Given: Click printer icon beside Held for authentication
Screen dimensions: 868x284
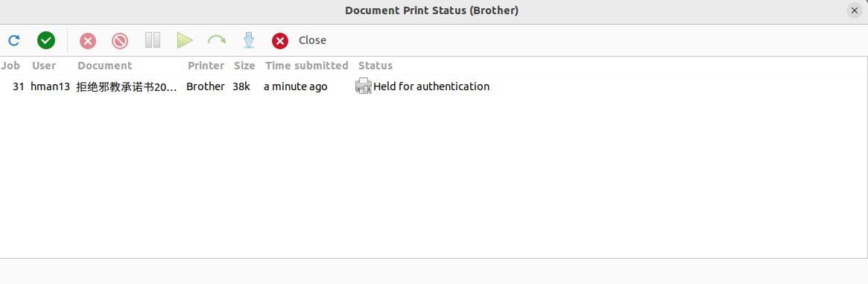Looking at the screenshot, I should 363,86.
